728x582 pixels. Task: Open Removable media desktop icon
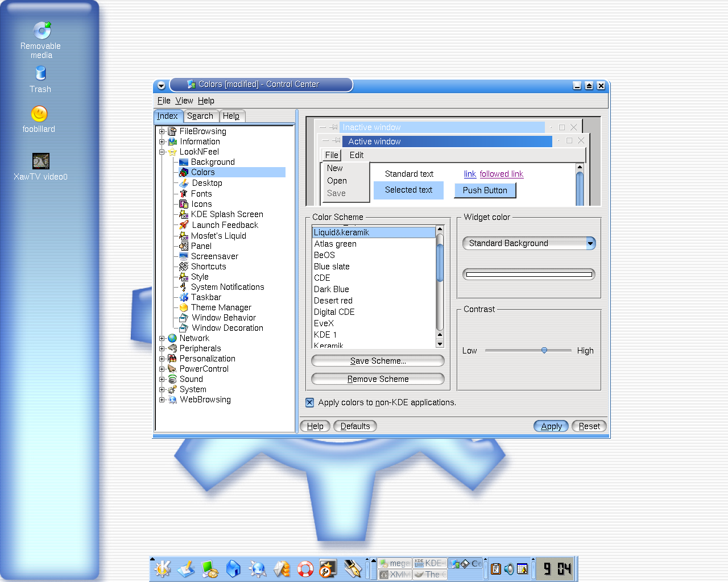tap(41, 40)
